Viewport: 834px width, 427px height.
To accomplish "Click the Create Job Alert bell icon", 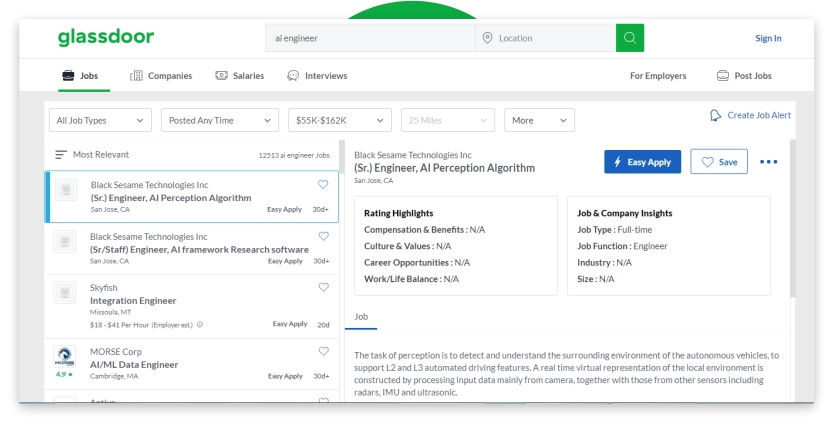I will click(x=715, y=116).
